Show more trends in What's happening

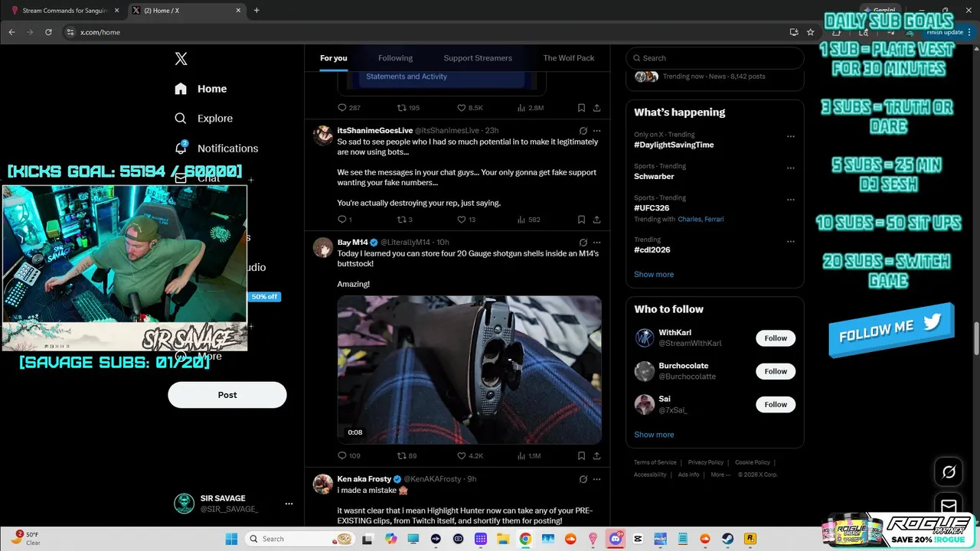654,274
